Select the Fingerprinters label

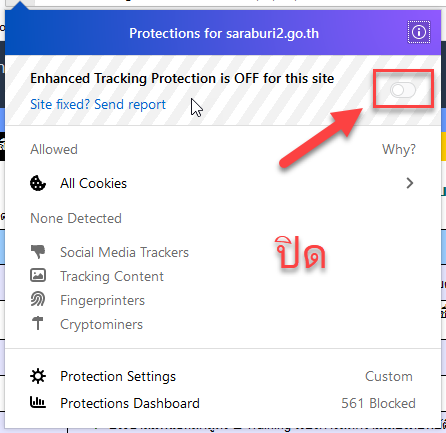(102, 300)
